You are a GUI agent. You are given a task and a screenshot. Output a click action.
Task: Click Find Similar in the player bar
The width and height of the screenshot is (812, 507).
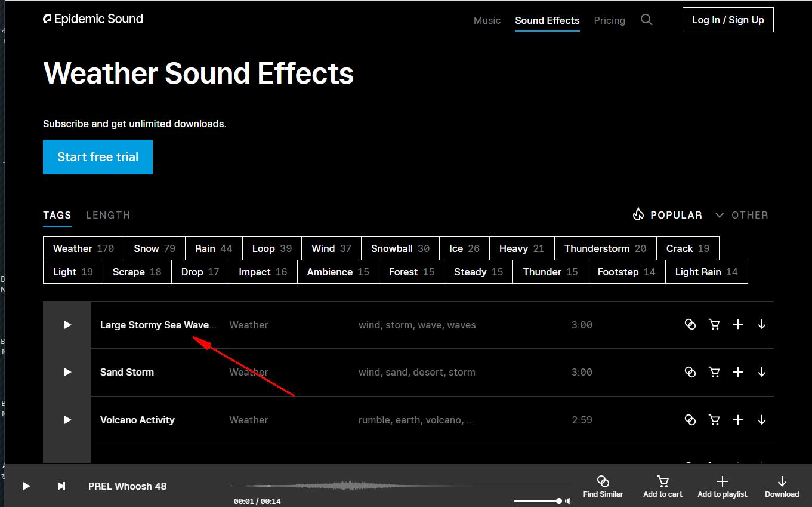click(603, 486)
